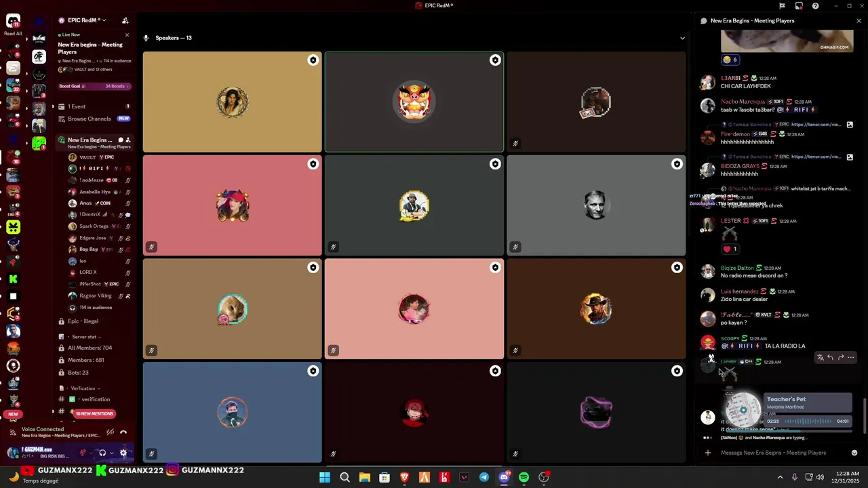The image size is (868, 488).
Task: Click the Teacher's Pet song title card
Action: coord(807,403)
